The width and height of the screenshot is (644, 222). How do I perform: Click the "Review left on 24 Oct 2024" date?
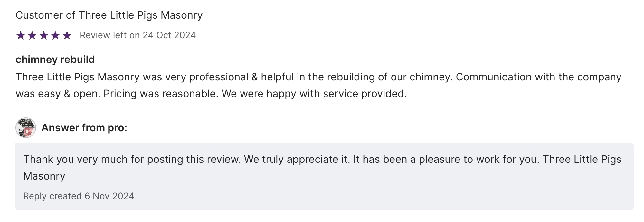coord(137,35)
